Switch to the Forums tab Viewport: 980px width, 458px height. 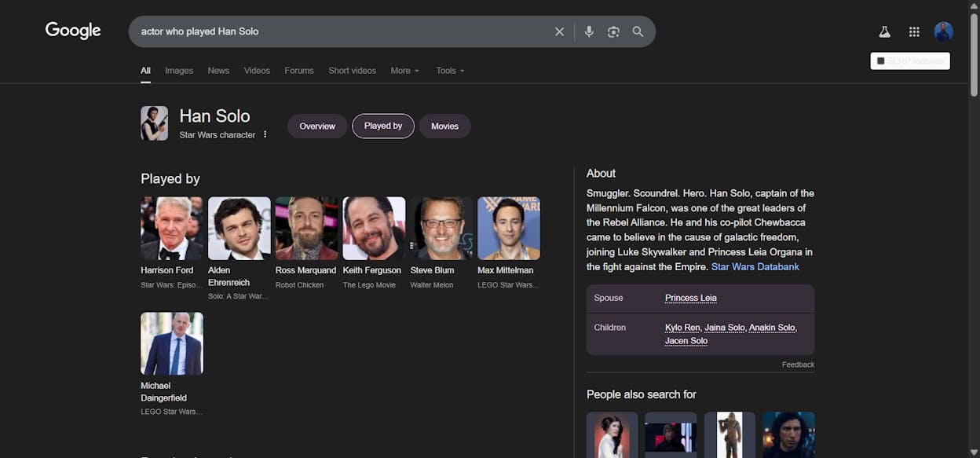[299, 71]
